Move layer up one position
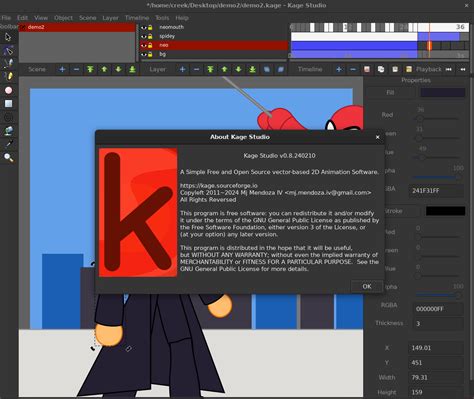The image size is (474, 399). (x=224, y=69)
